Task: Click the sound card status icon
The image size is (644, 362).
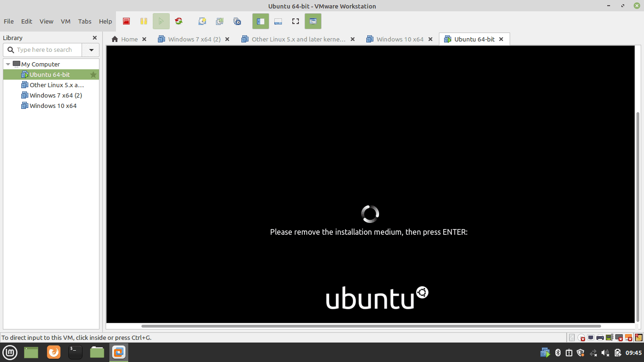Action: 610,337
